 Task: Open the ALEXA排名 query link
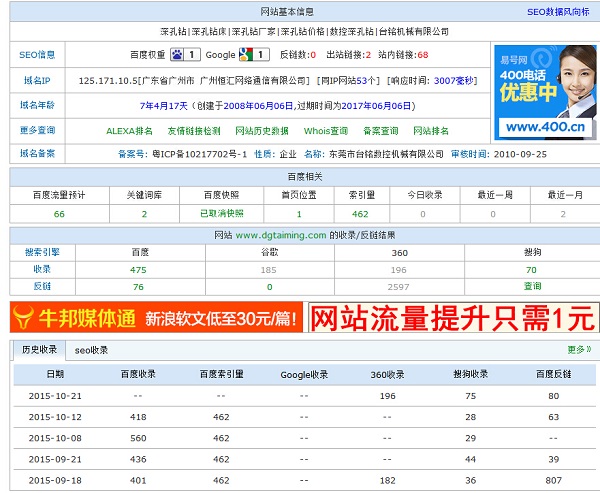coord(130,130)
